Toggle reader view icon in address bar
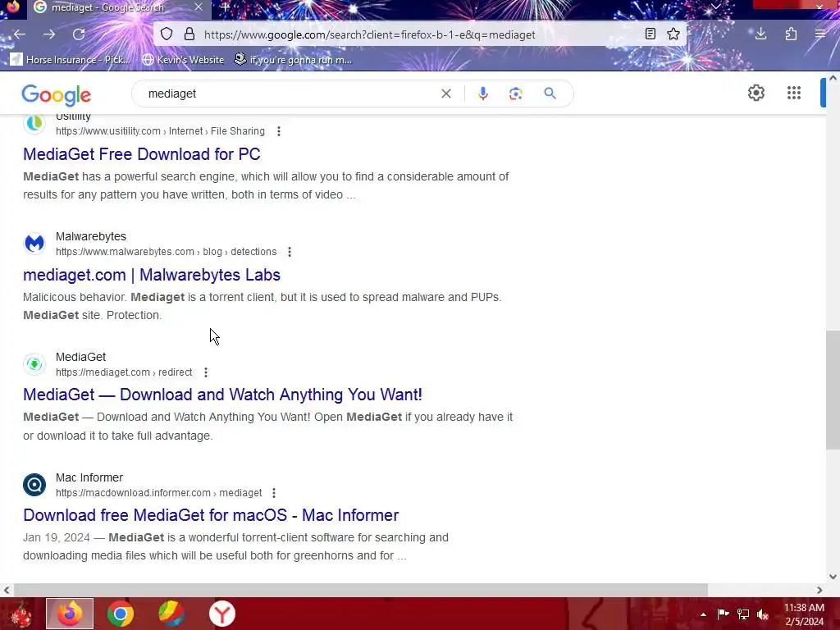The height and width of the screenshot is (630, 840). pyautogui.click(x=651, y=34)
